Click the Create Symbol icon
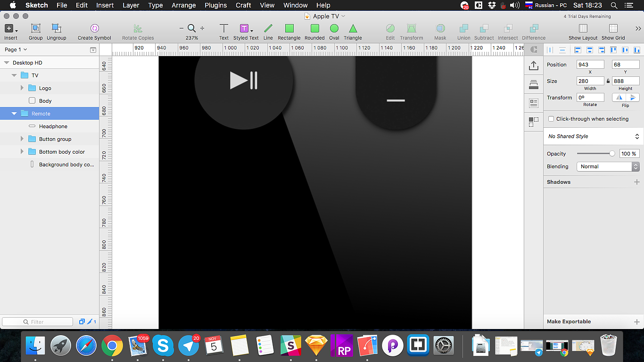This screenshot has width=644, height=362. coord(94,29)
